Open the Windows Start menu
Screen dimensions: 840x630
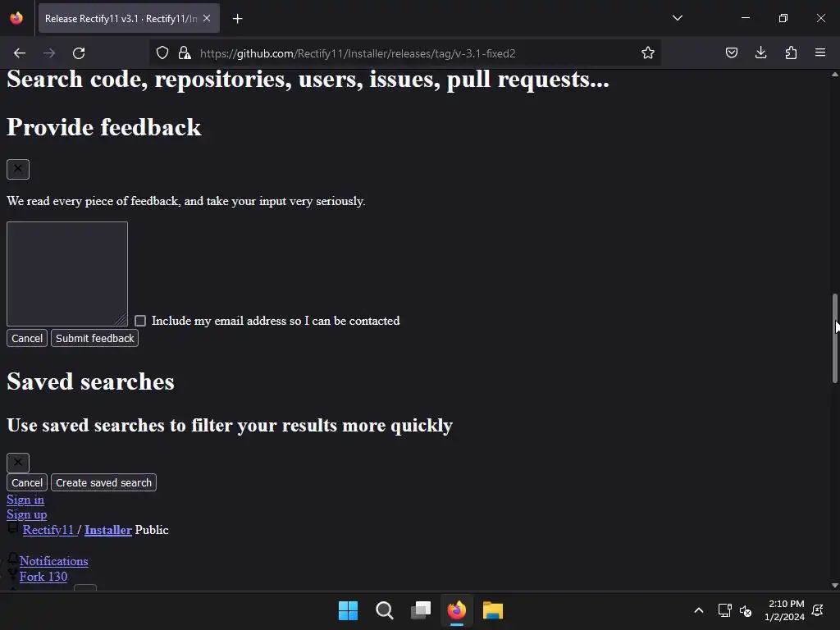tap(348, 610)
